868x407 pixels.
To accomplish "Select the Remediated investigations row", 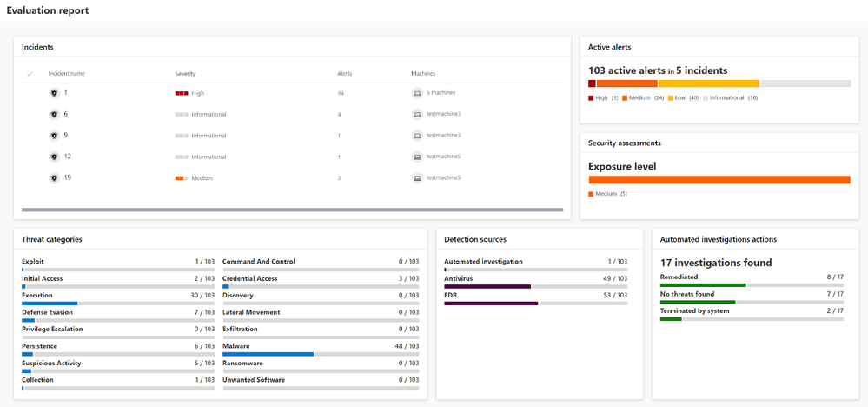I will (752, 281).
